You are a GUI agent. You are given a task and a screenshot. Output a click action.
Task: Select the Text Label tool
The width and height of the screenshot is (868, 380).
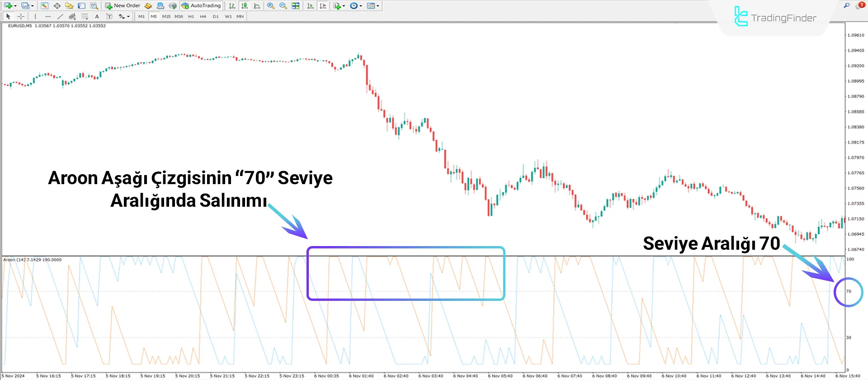pyautogui.click(x=109, y=16)
